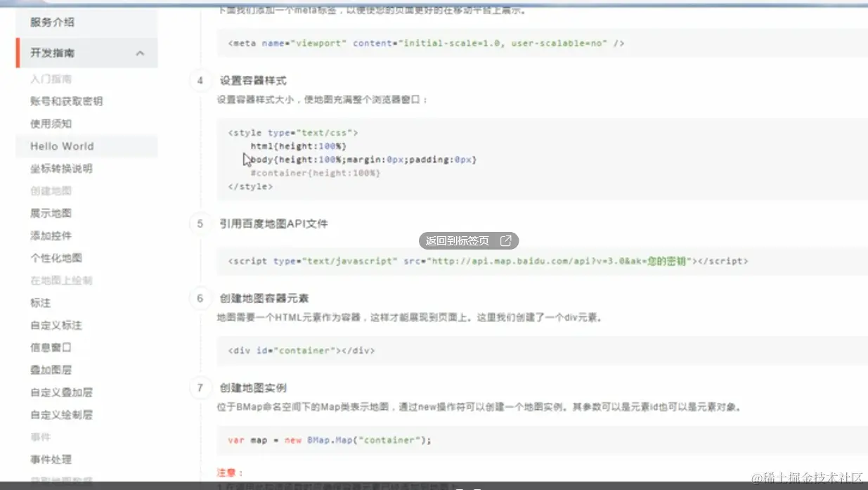Image resolution: width=868 pixels, height=490 pixels.
Task: Click the meta viewport code line
Action: click(426, 43)
